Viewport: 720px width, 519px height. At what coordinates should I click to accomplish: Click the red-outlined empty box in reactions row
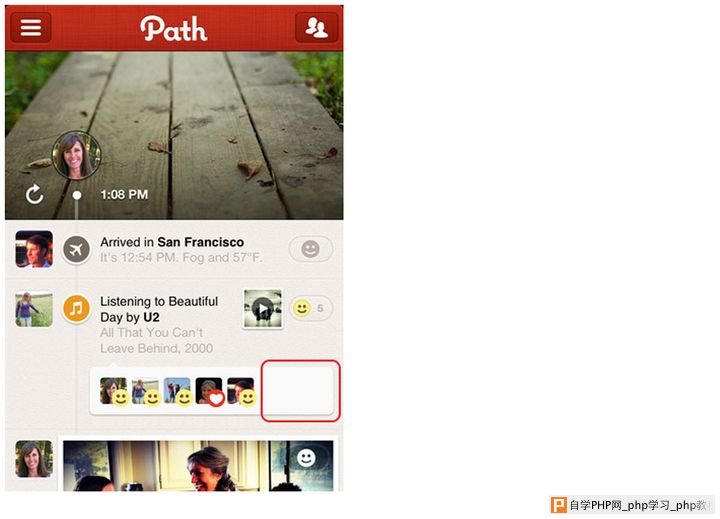(x=300, y=391)
